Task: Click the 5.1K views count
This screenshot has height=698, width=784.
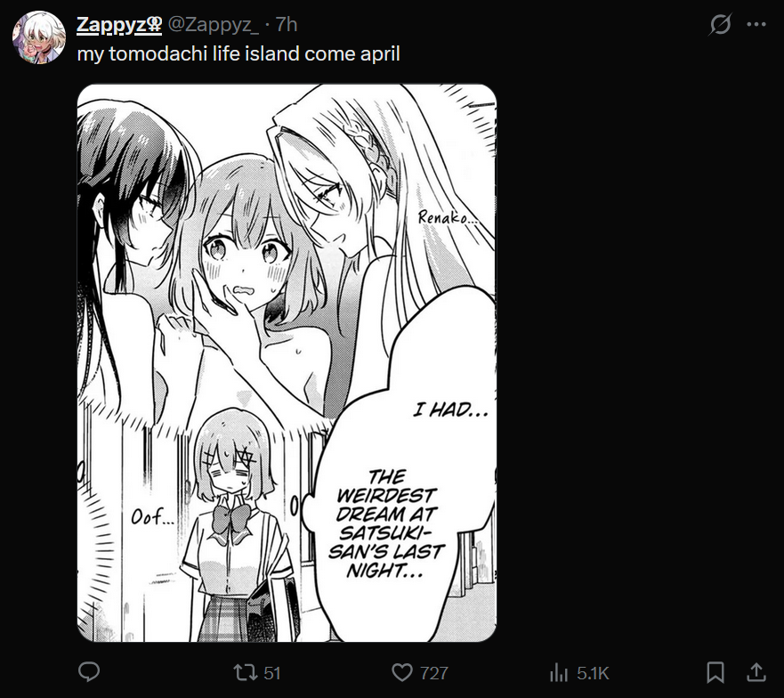Action: click(x=593, y=673)
